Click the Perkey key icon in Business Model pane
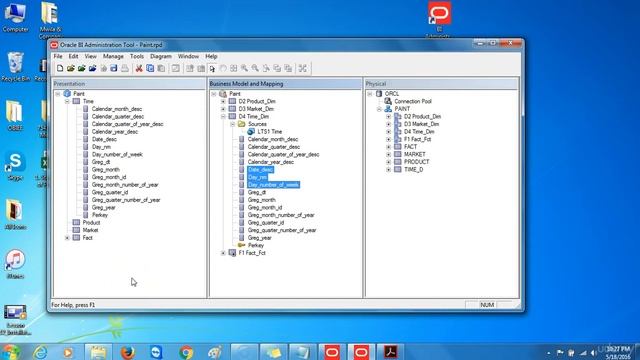The width and height of the screenshot is (640, 360). coord(242,245)
